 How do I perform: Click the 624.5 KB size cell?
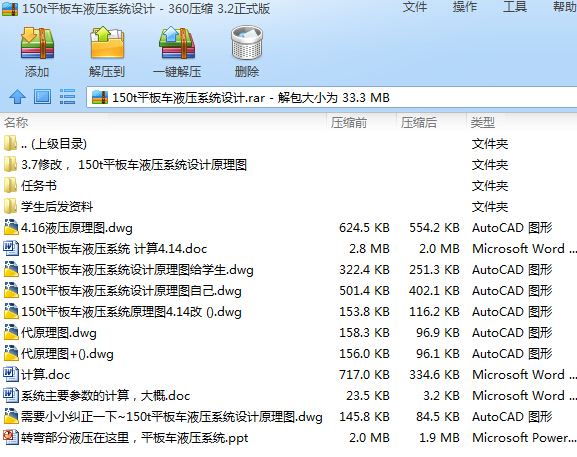(x=364, y=228)
